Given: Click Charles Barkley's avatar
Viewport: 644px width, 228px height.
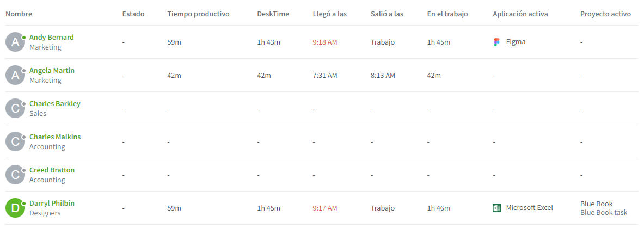Looking at the screenshot, I should [x=15, y=108].
